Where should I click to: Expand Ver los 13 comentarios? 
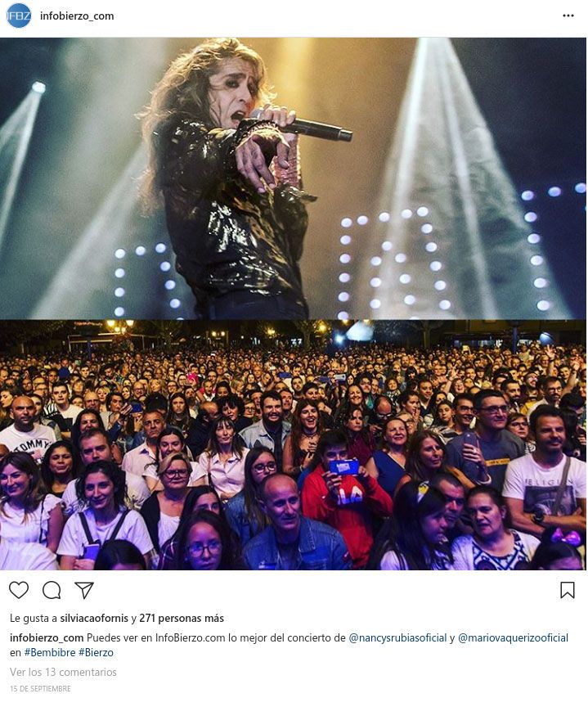coord(63,673)
